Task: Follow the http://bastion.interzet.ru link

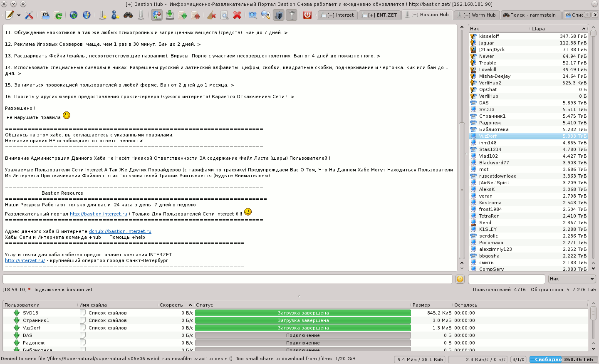Action: click(x=99, y=214)
